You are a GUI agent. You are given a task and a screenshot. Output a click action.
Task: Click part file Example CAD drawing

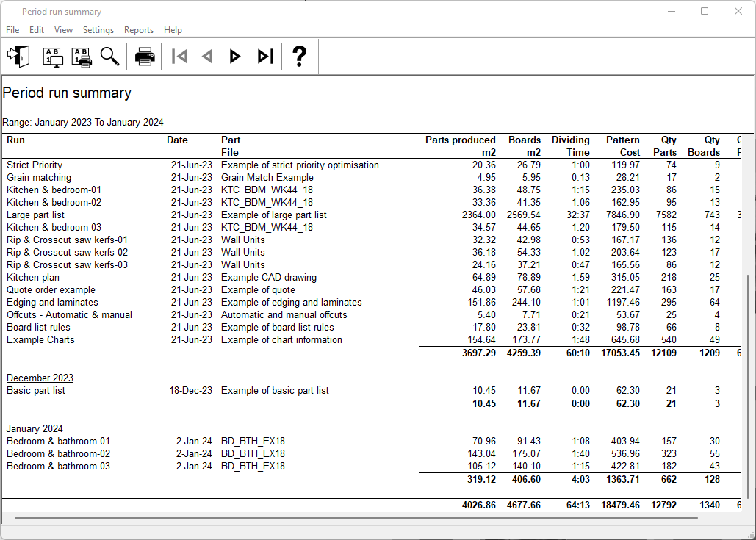[x=269, y=278]
